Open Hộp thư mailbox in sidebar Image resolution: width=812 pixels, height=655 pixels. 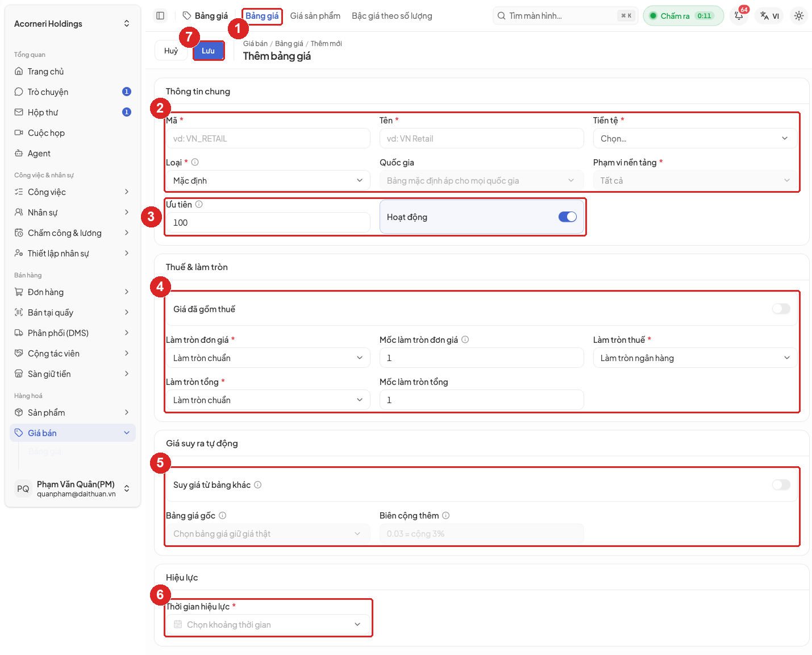point(73,113)
